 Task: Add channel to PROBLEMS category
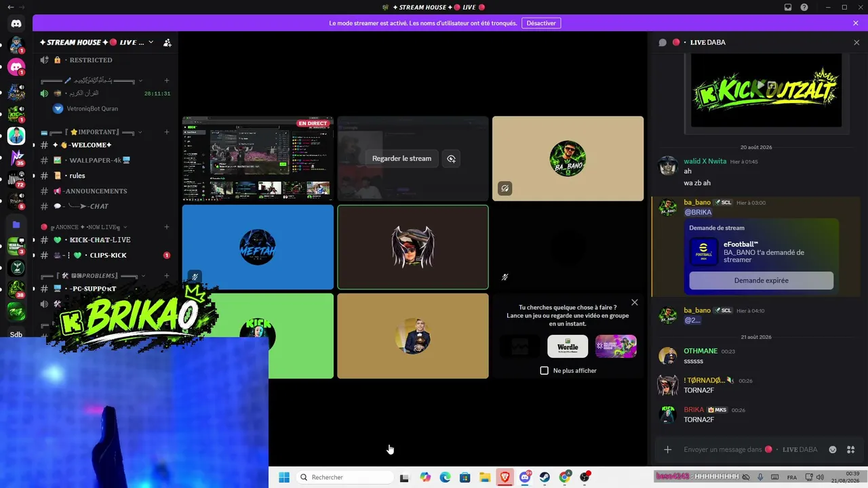coord(167,276)
